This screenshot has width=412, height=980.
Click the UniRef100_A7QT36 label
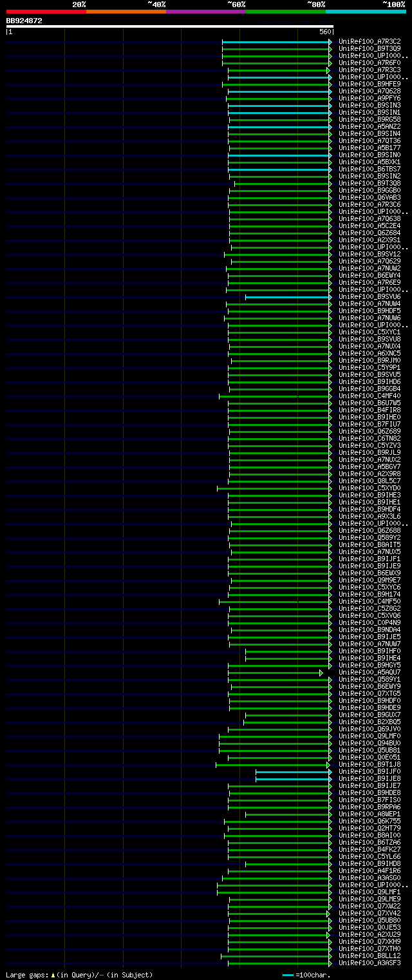pyautogui.click(x=370, y=141)
